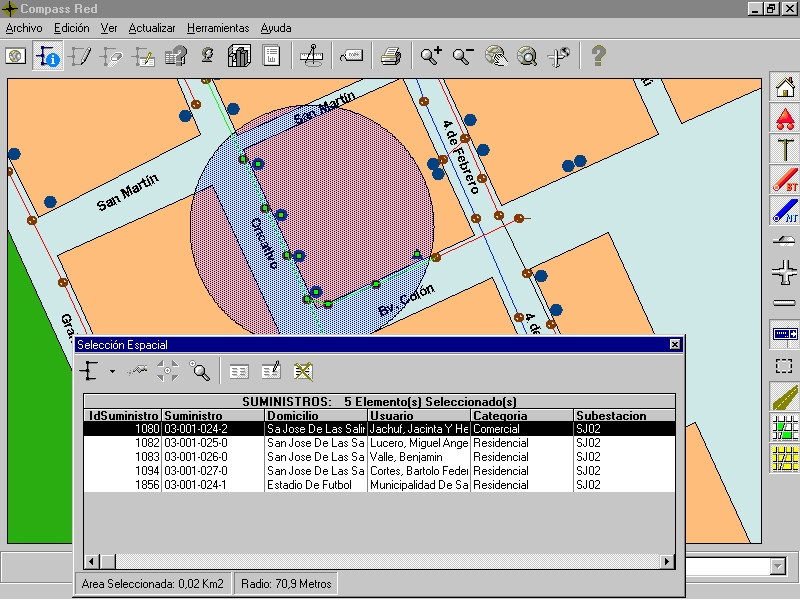Activate the zoom out magnifier tool
The width and height of the screenshot is (800, 600).
463,56
